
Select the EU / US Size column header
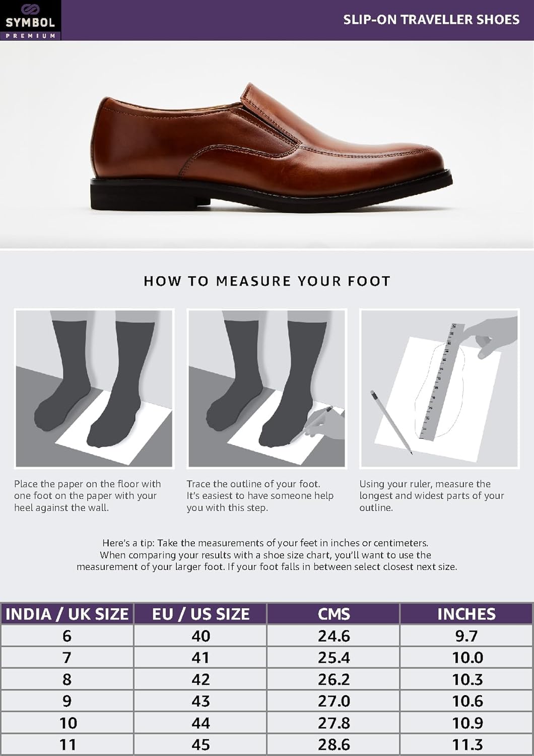201,614
